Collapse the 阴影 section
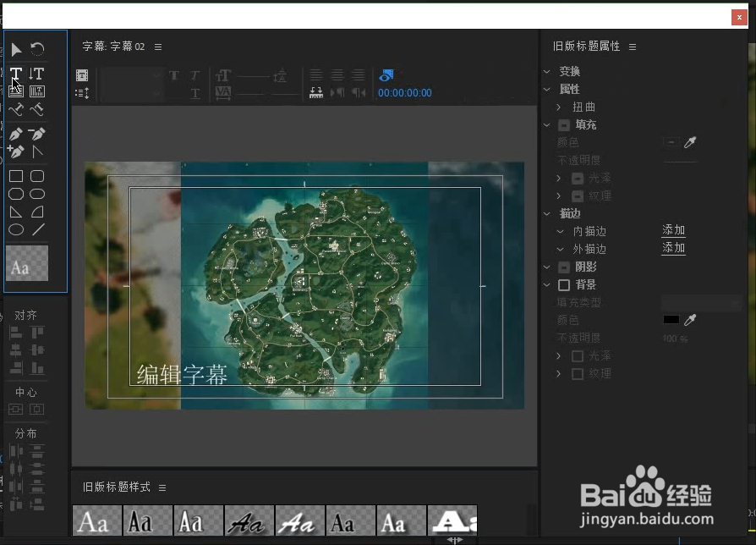Screen dimensions: 756x545 (547, 267)
